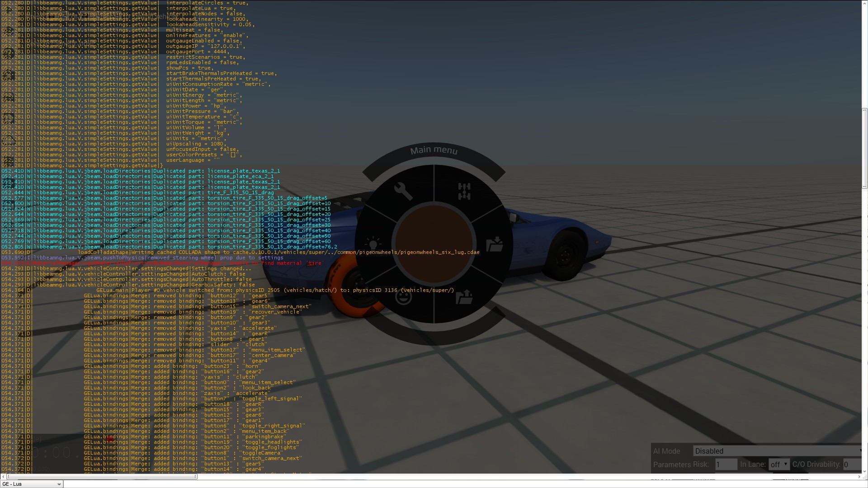
Task: Click the red material error log line
Action: point(163,263)
